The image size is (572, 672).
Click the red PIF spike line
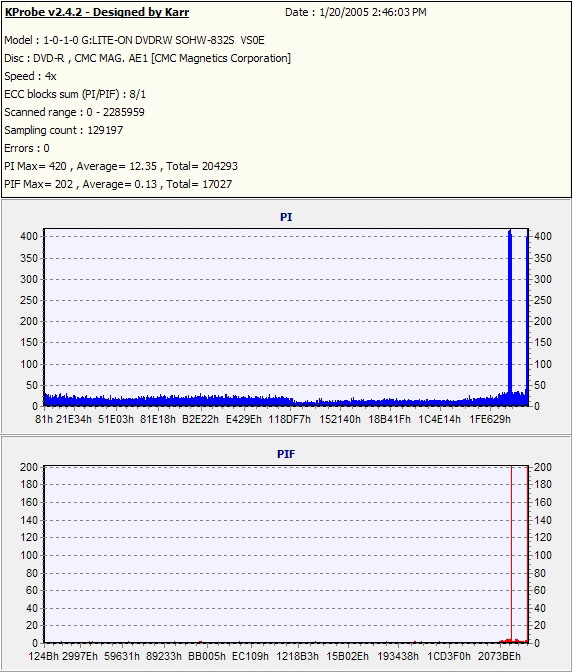(x=511, y=553)
